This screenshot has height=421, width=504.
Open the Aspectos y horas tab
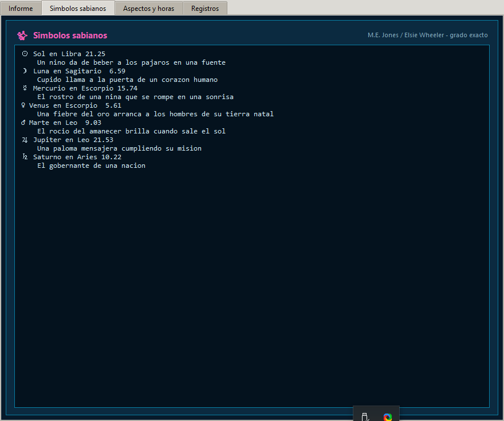tap(148, 9)
